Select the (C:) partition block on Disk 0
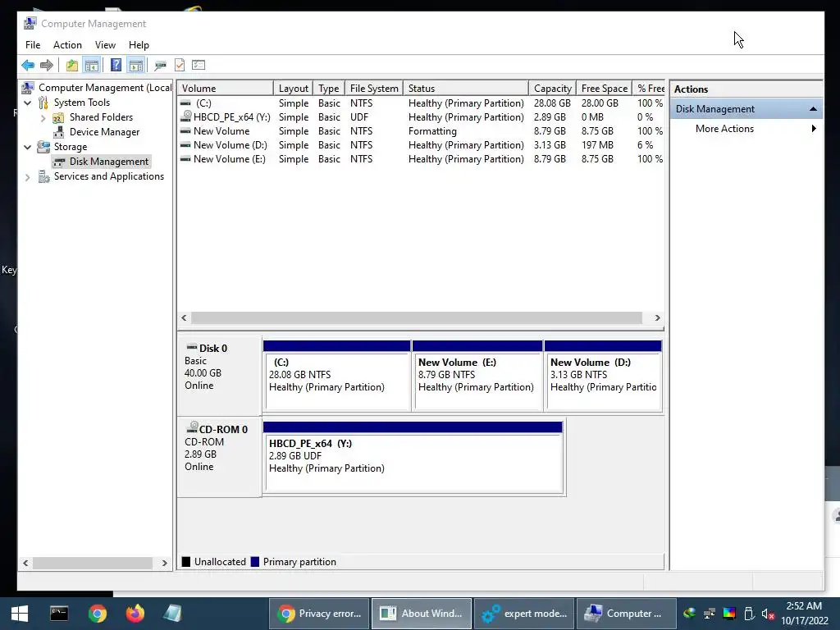Screen dimensions: 840x630 [337, 376]
